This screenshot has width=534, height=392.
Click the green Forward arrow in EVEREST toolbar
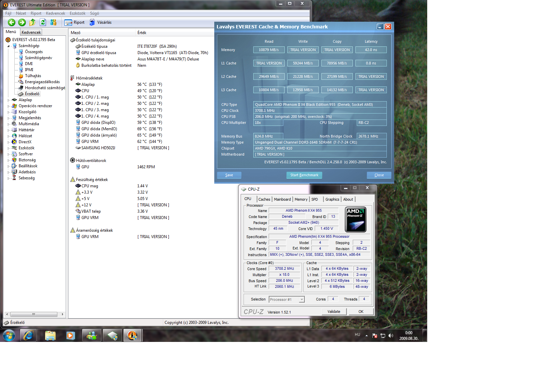(x=22, y=22)
